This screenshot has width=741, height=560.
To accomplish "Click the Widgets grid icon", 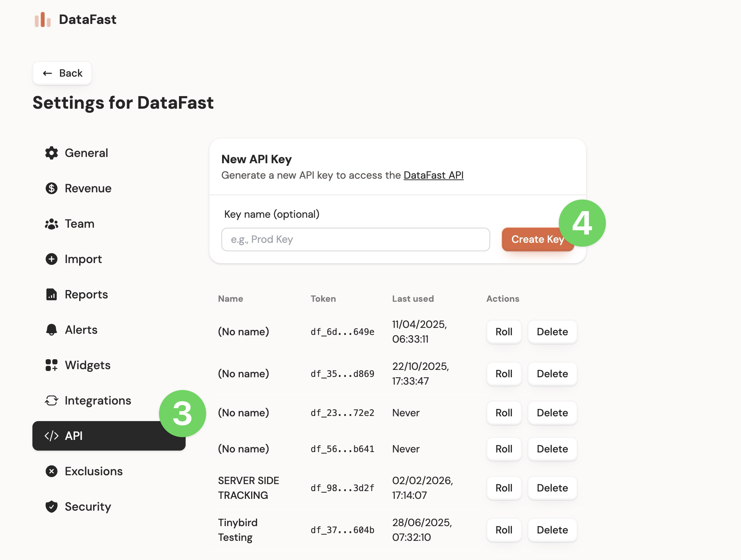I will coord(52,365).
